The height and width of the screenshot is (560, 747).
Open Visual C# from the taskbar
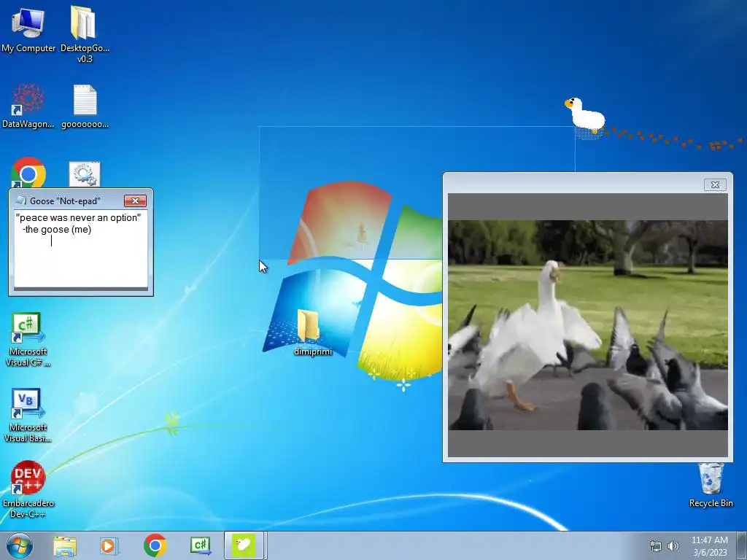click(200, 545)
